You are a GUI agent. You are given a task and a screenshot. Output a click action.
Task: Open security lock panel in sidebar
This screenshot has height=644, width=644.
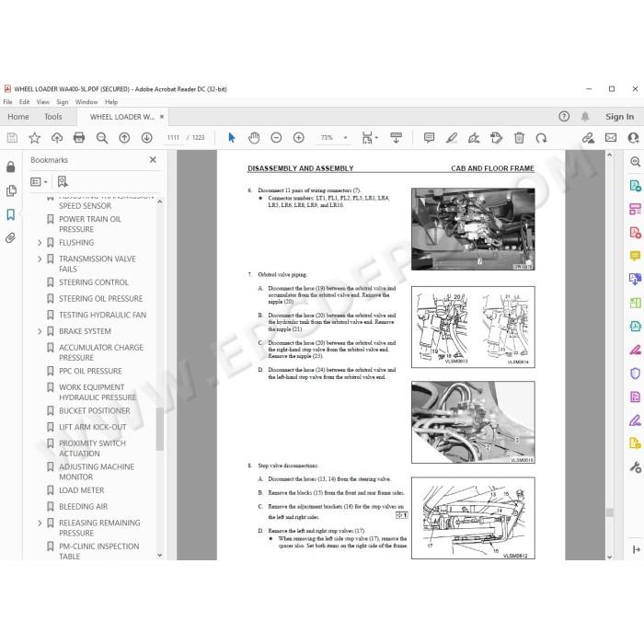tap(11, 167)
